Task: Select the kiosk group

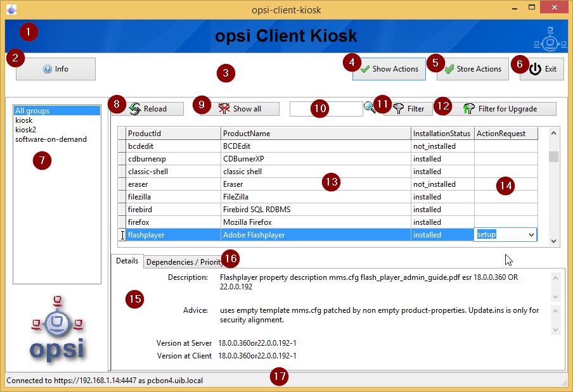Action: point(57,120)
